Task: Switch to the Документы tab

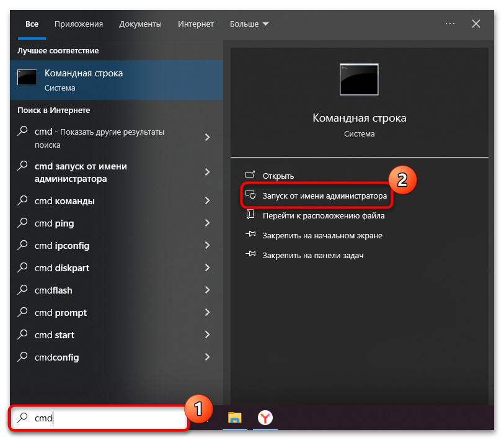Action: pyautogui.click(x=140, y=24)
